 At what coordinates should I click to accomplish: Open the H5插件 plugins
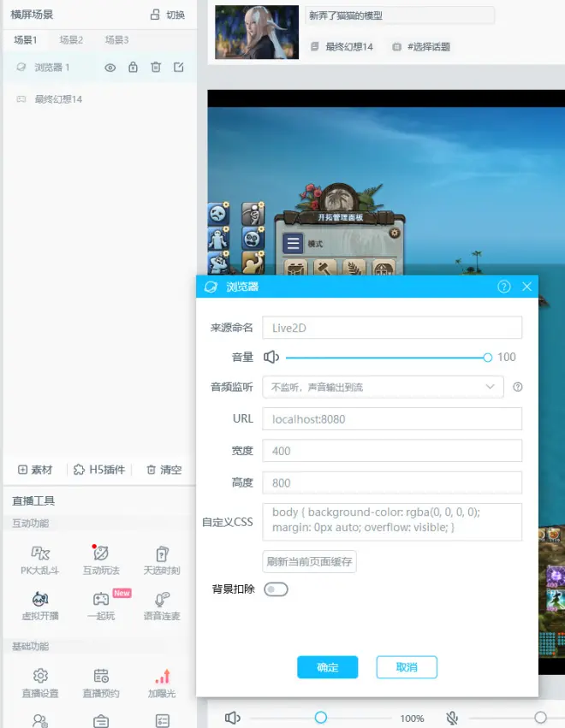pyautogui.click(x=99, y=470)
